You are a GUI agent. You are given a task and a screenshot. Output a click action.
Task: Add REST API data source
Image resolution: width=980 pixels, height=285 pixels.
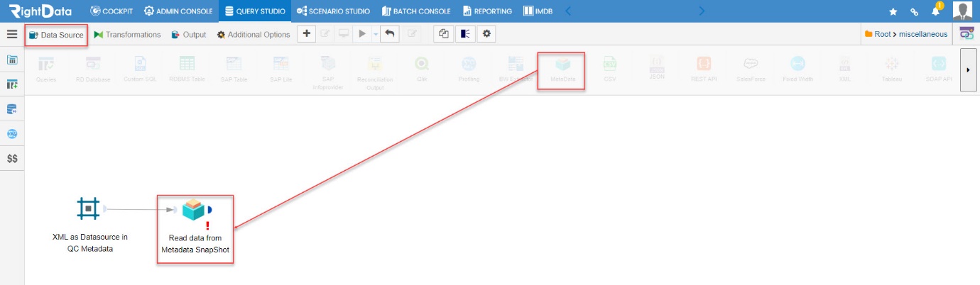point(704,69)
